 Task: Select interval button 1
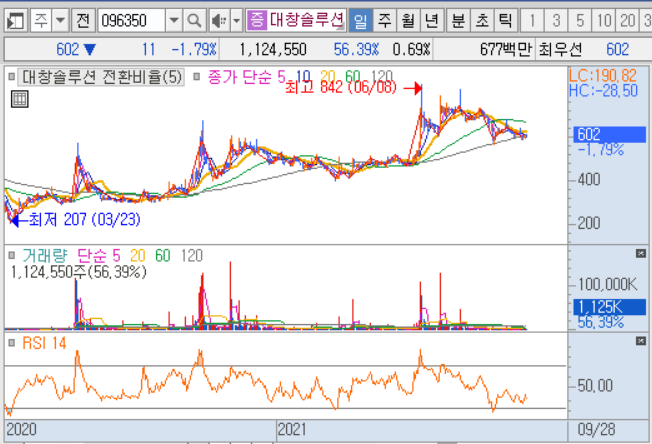[532, 20]
